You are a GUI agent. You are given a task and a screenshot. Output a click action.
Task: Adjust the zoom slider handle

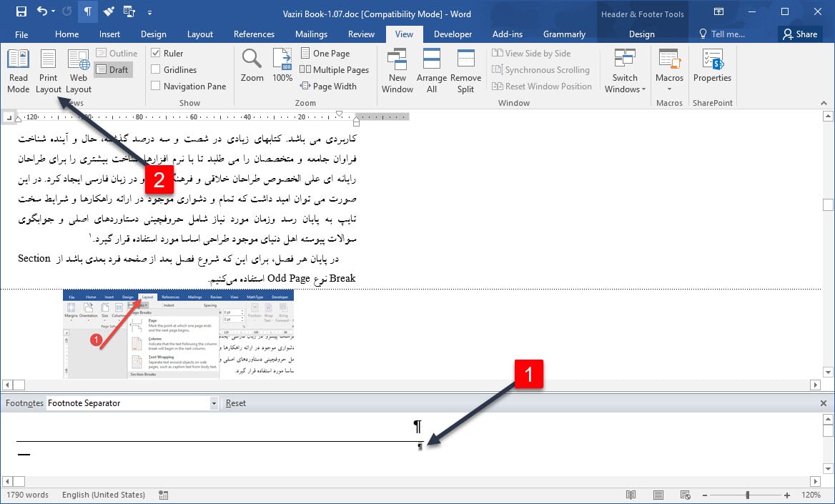pos(748,495)
